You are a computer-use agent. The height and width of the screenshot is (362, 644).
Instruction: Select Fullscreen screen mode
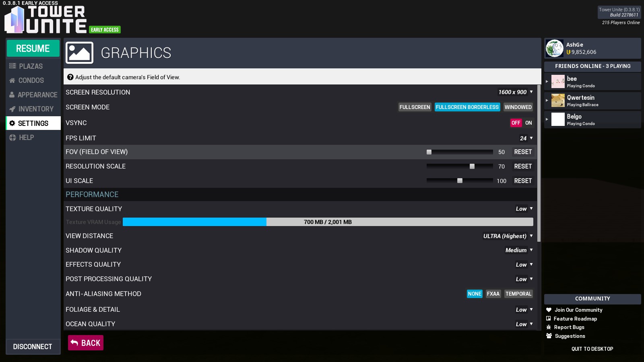415,107
